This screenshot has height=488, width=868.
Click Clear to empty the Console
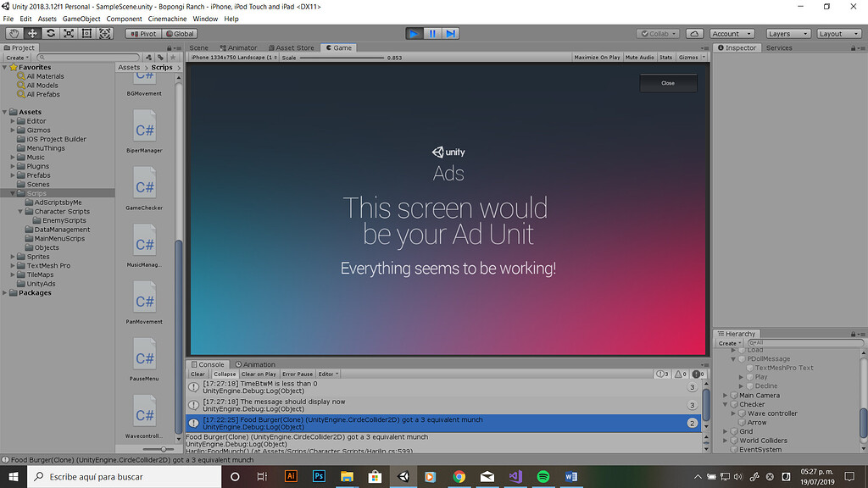pyautogui.click(x=197, y=373)
